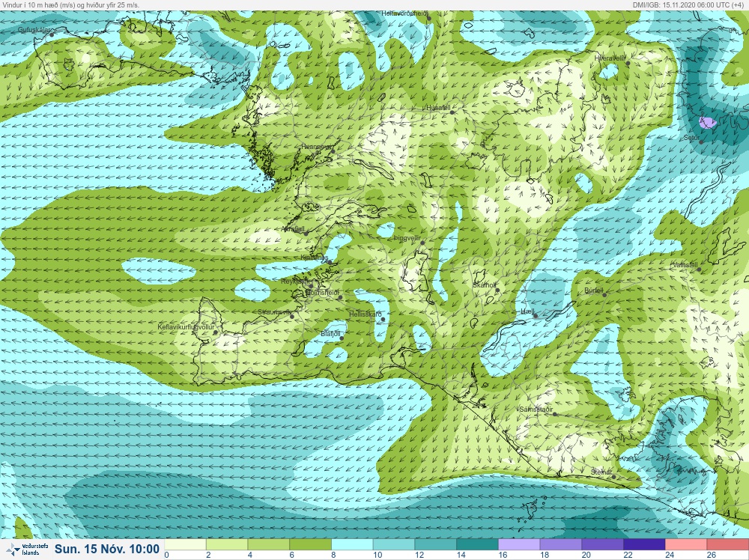The width and height of the screenshot is (749, 560).
Task: Click the 24–26 m/s pink legend swatch
Action: coord(686,545)
